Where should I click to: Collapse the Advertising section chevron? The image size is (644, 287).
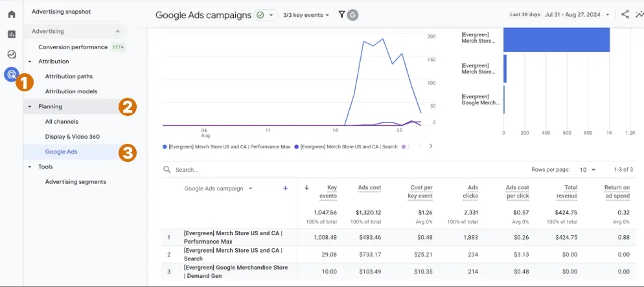point(117,31)
